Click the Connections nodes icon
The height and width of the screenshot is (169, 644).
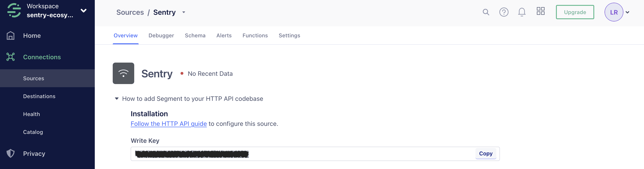point(11,57)
